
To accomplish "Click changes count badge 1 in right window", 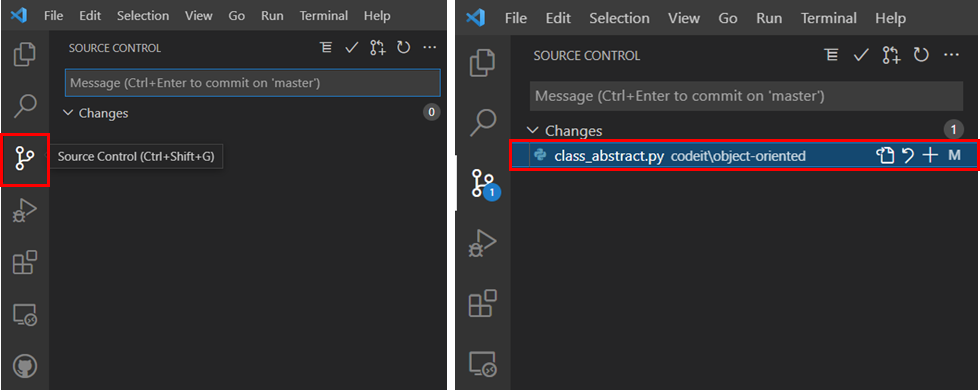I will (x=953, y=130).
